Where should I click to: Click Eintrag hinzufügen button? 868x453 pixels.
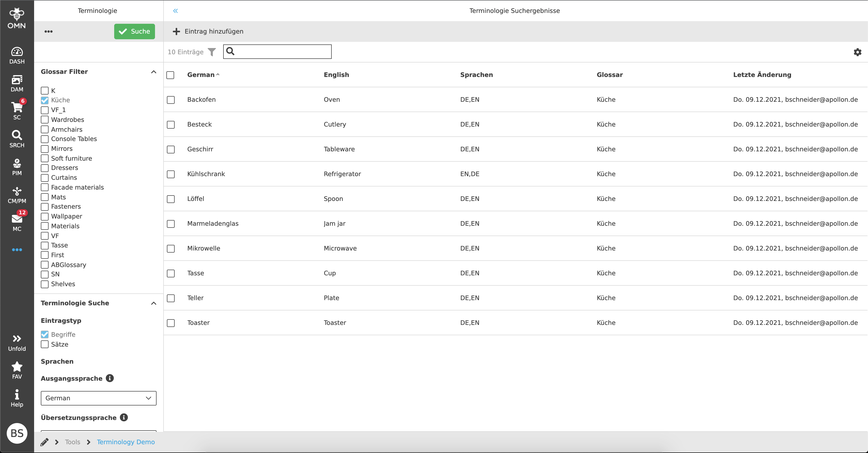tap(208, 31)
